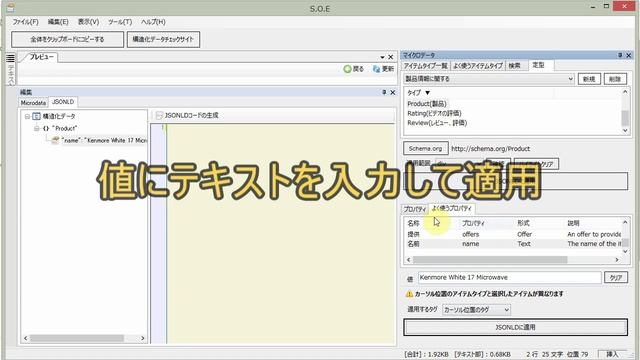Open the ファイル(F) menu

(25, 22)
